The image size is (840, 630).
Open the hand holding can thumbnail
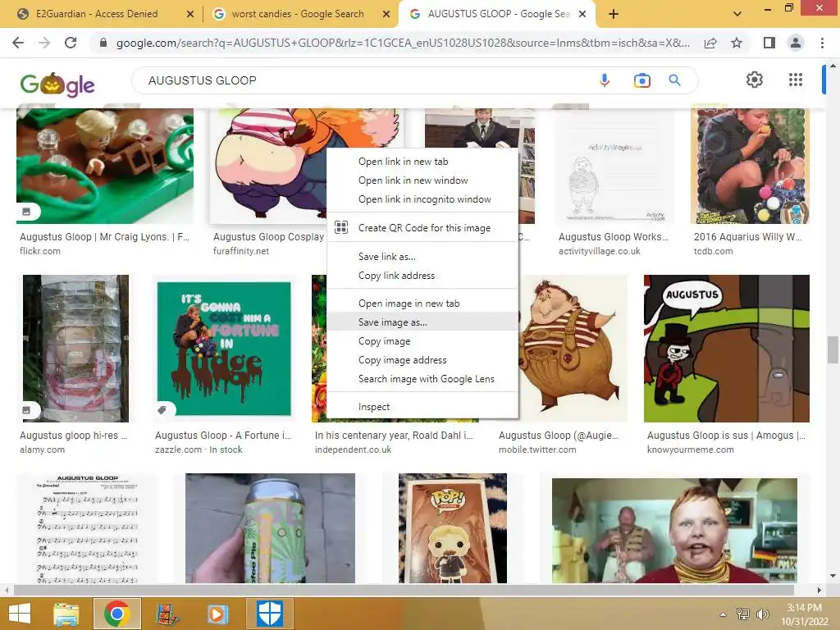pyautogui.click(x=270, y=528)
